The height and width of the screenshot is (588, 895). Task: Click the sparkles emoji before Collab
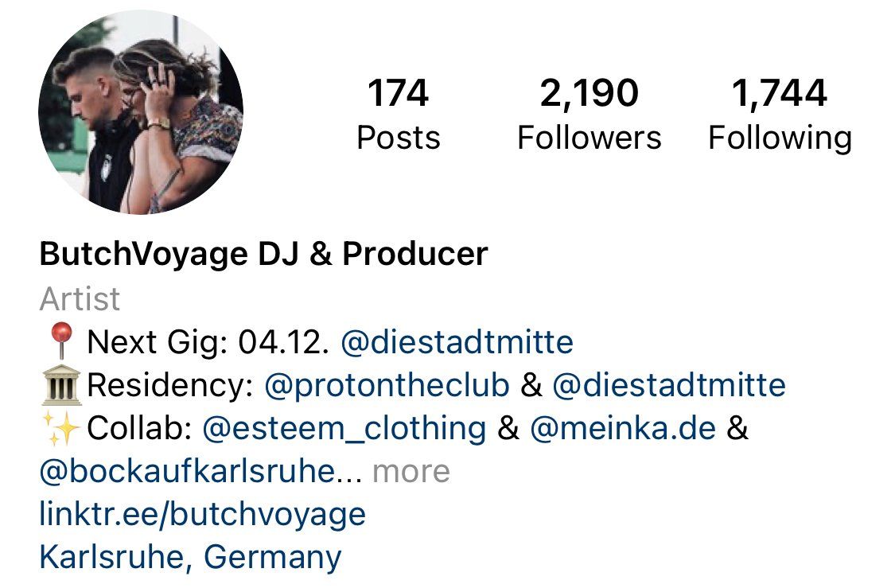[x=60, y=428]
